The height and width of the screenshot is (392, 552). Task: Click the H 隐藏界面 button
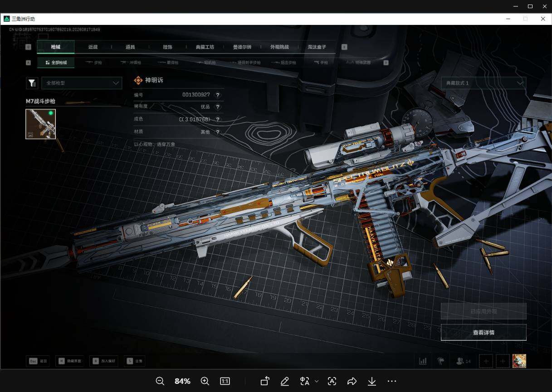tap(70, 361)
